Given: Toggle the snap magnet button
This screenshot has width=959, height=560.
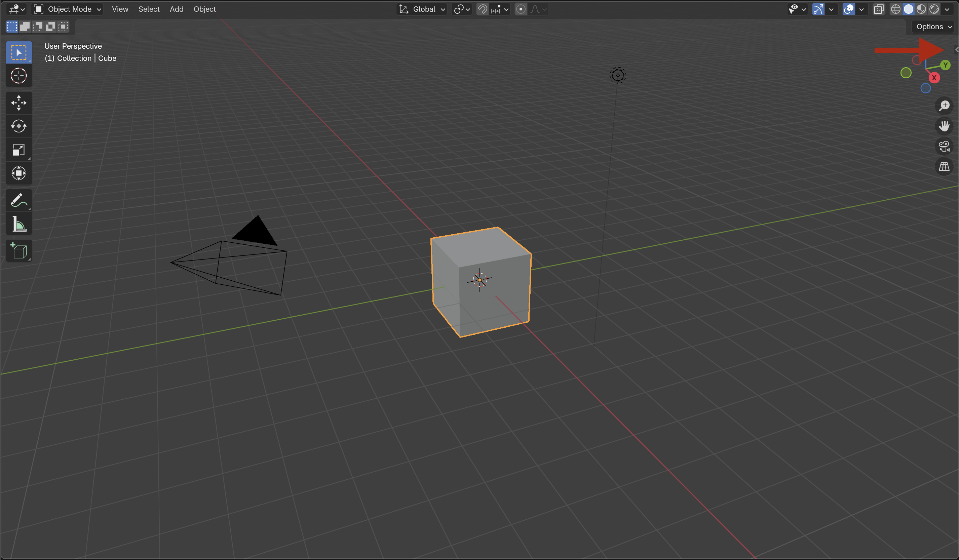Looking at the screenshot, I should click(482, 9).
